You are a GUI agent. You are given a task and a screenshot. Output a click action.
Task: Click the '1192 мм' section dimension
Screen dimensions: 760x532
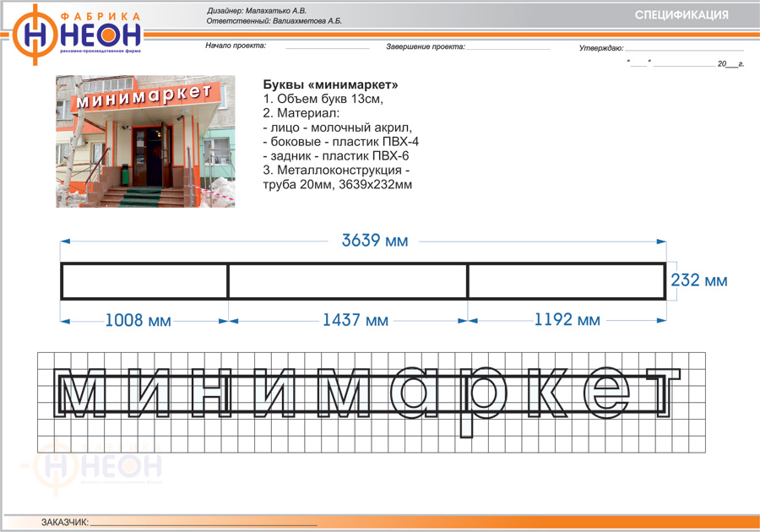tap(567, 320)
